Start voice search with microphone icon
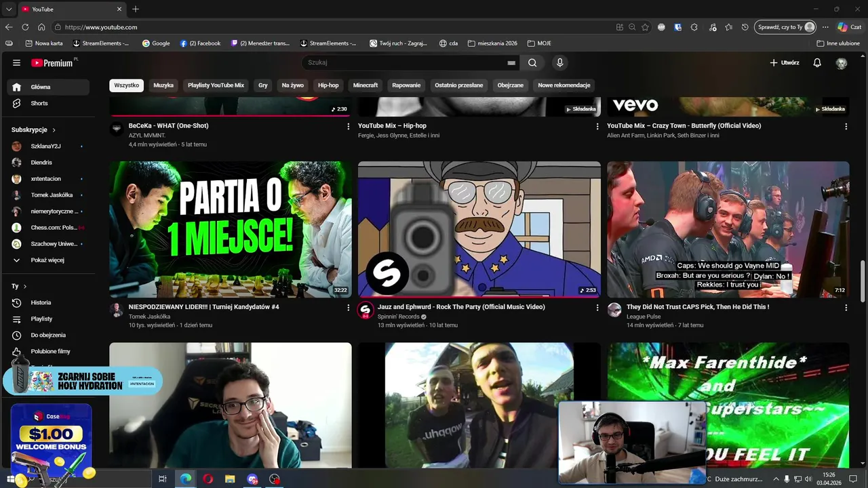Image resolution: width=868 pixels, height=488 pixels. (559, 62)
